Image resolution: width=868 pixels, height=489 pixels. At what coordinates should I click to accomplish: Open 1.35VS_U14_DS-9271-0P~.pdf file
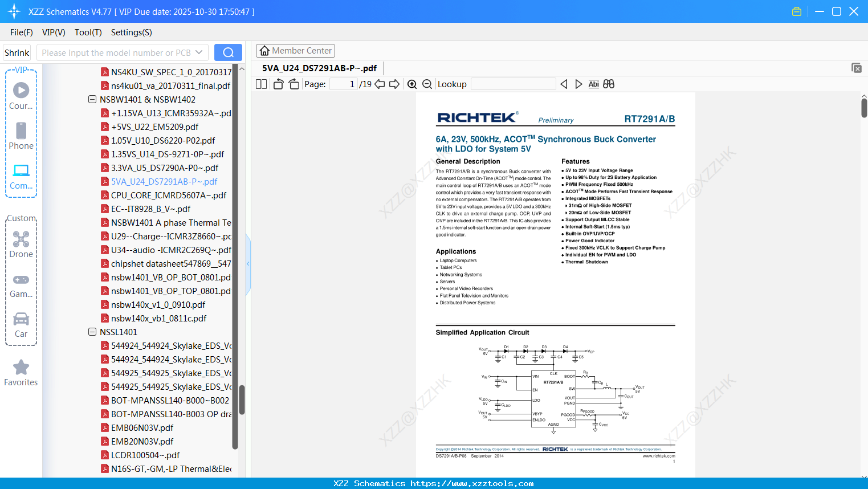[168, 154]
